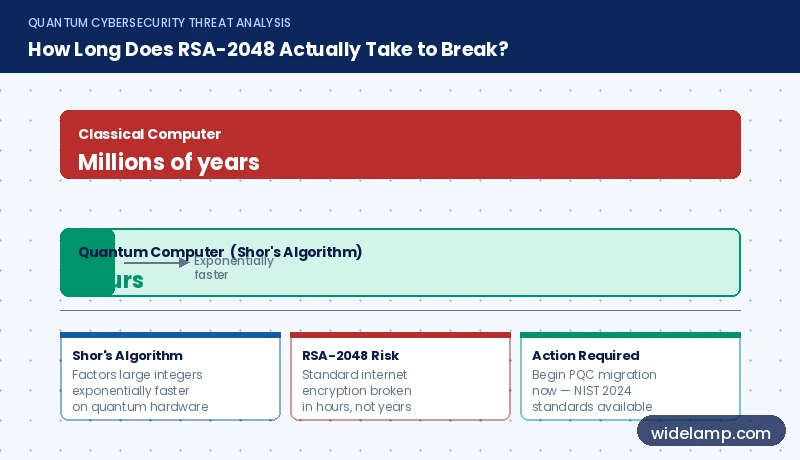800x460 pixels.
Task: Select the Quantum Computer (Shor's Algorithm) label
Action: click(220, 252)
